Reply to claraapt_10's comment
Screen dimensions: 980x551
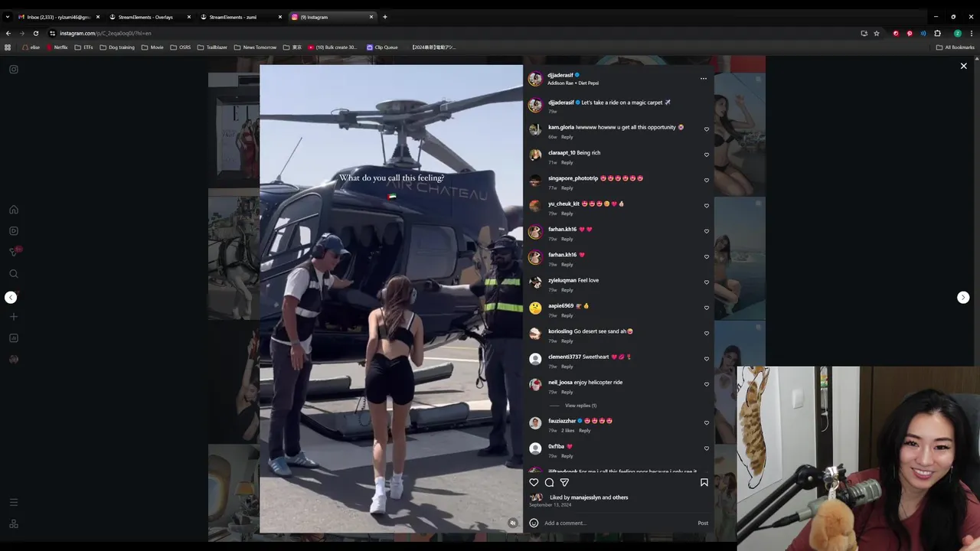tap(567, 162)
